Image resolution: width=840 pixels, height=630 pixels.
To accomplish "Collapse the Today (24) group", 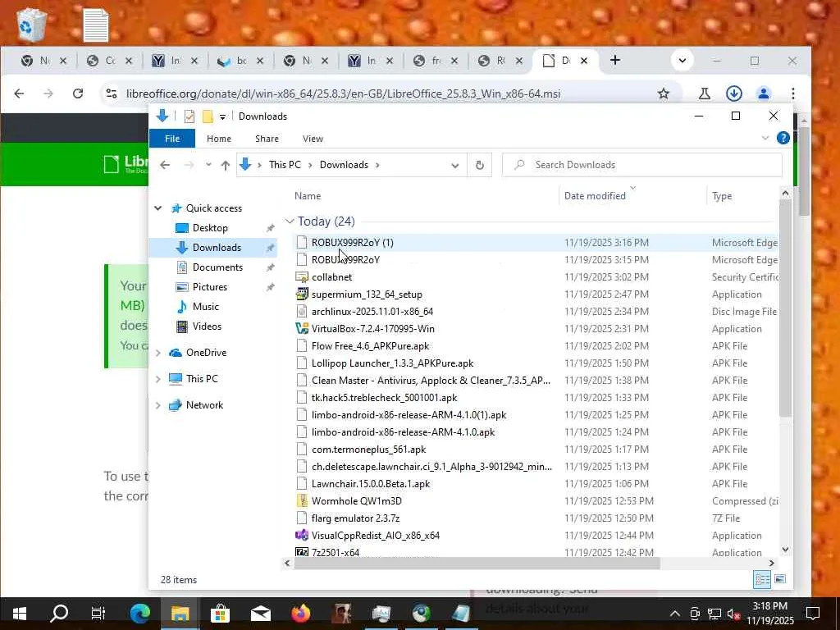I will point(290,221).
